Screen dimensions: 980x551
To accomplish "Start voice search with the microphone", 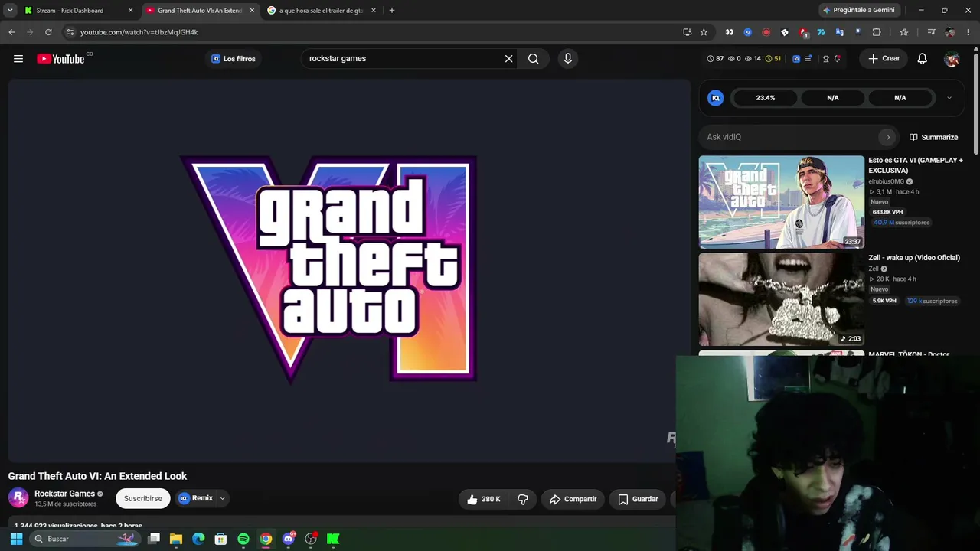I will [568, 59].
